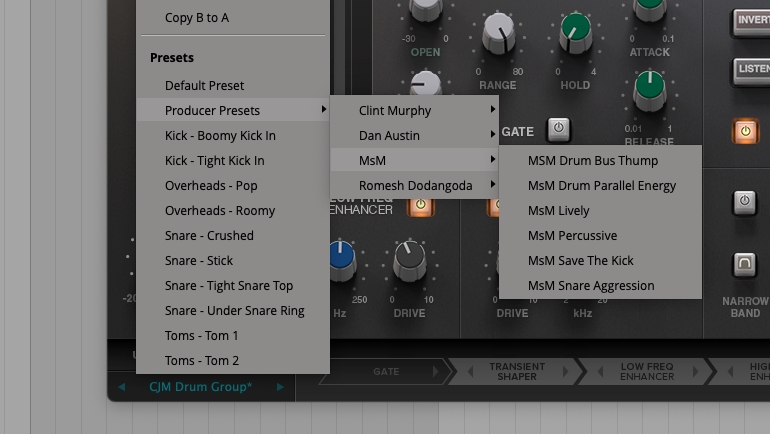Select the Transient Shaper chain module
770x434 pixels.
pyautogui.click(x=517, y=372)
